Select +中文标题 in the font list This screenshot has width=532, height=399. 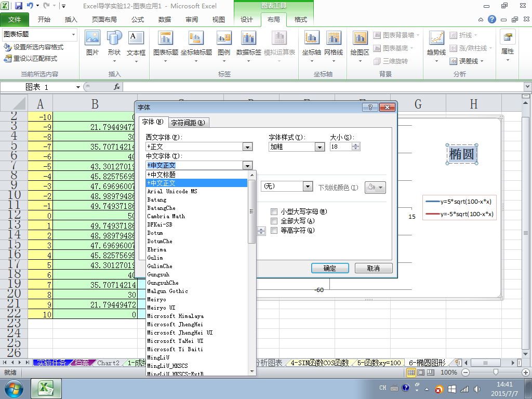[197, 175]
